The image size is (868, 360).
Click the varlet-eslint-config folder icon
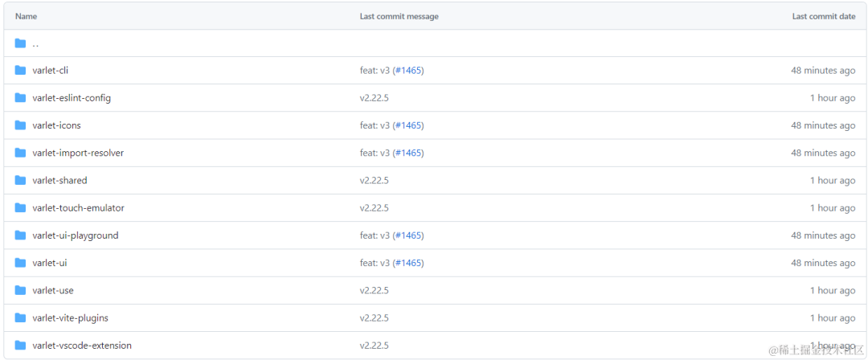click(20, 98)
